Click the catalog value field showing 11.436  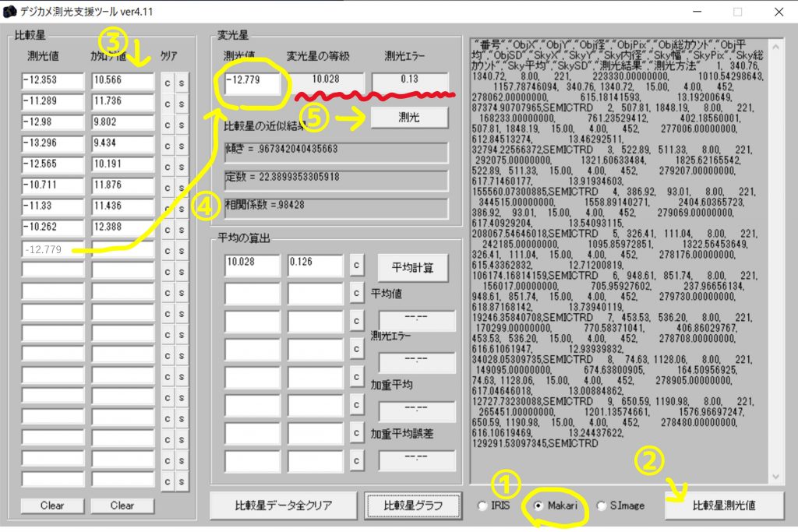pyautogui.click(x=122, y=206)
